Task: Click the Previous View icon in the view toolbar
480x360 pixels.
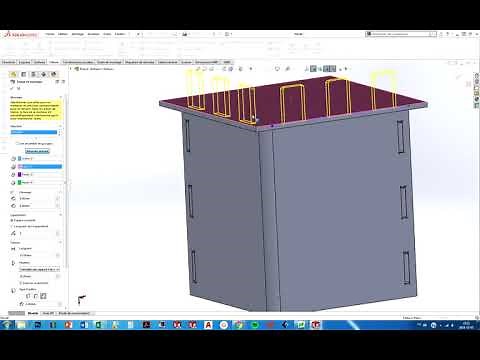Action: [x=211, y=69]
